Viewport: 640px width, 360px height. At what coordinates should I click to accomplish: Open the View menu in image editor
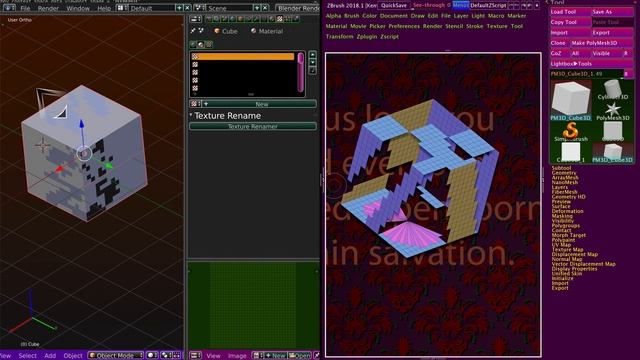(x=213, y=356)
